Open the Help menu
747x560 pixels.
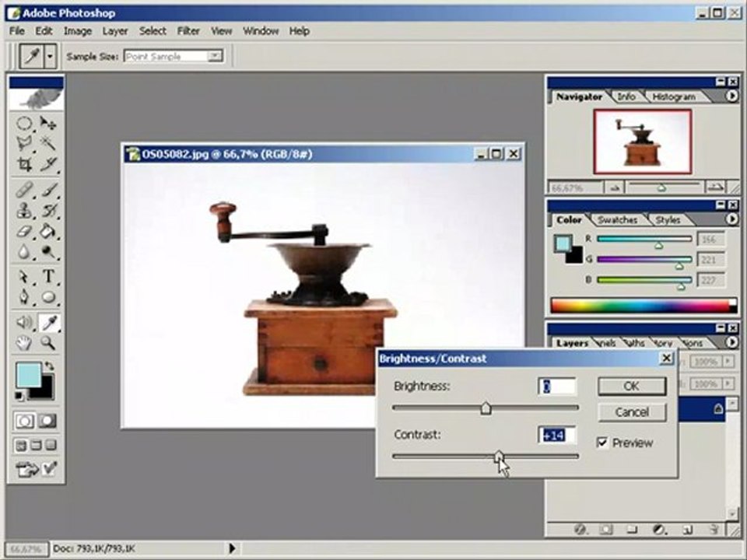pos(299,31)
